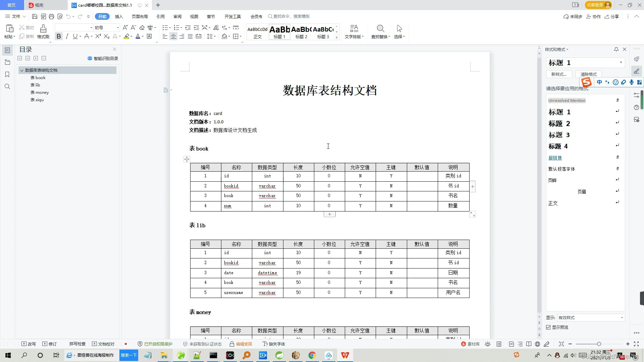644x362 pixels.
Task: Toggle the 显示预览 checkbox
Action: [x=548, y=327]
